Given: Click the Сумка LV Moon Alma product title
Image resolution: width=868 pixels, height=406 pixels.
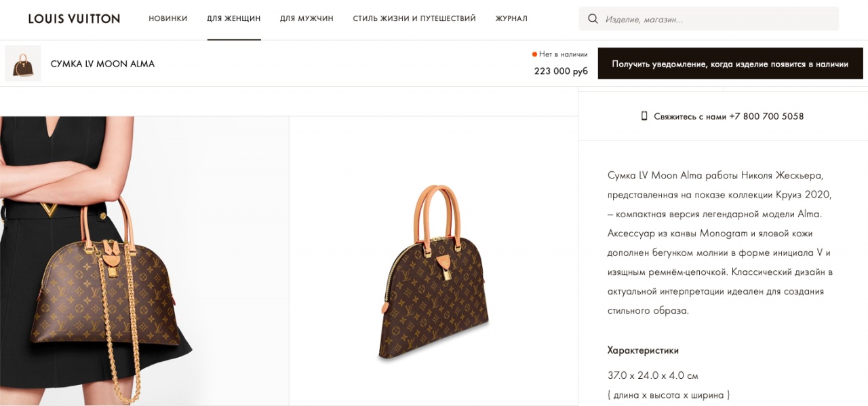Looking at the screenshot, I should click(x=102, y=64).
